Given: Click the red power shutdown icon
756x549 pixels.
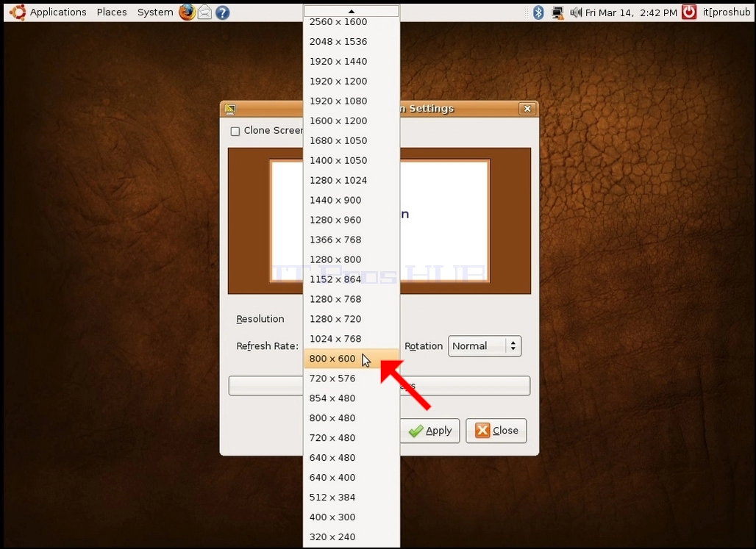Looking at the screenshot, I should point(689,12).
